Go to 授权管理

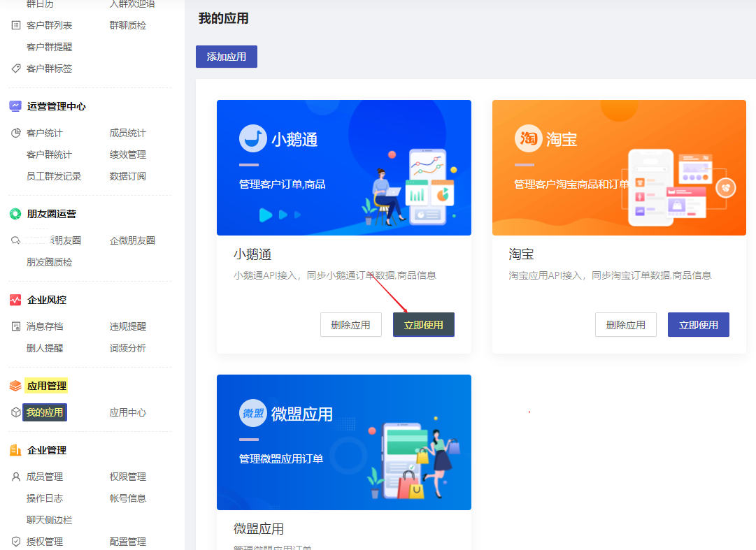tap(44, 542)
